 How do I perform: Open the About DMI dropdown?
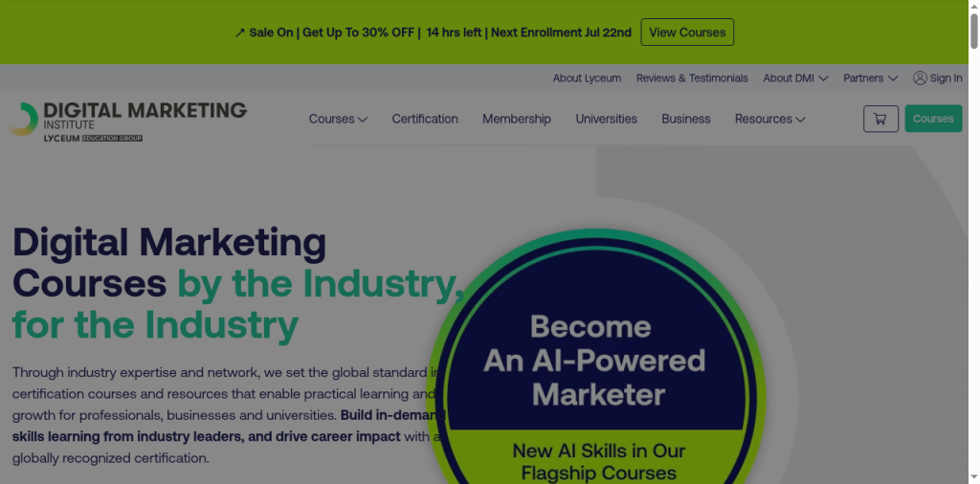pyautogui.click(x=795, y=78)
